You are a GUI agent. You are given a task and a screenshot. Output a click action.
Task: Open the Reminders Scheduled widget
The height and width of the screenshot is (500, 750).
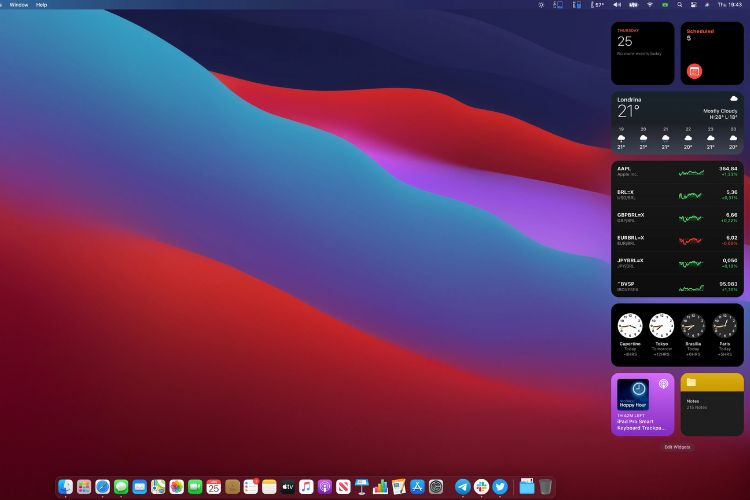point(712,53)
